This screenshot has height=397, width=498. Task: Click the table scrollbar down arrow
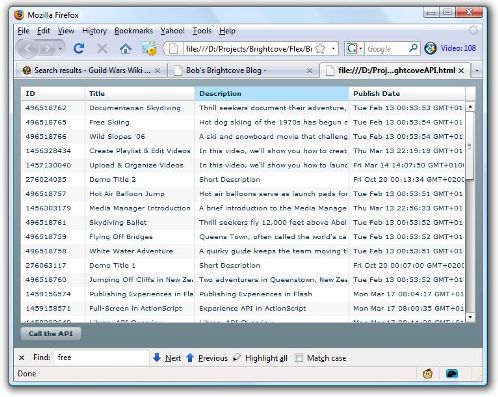[470, 317]
